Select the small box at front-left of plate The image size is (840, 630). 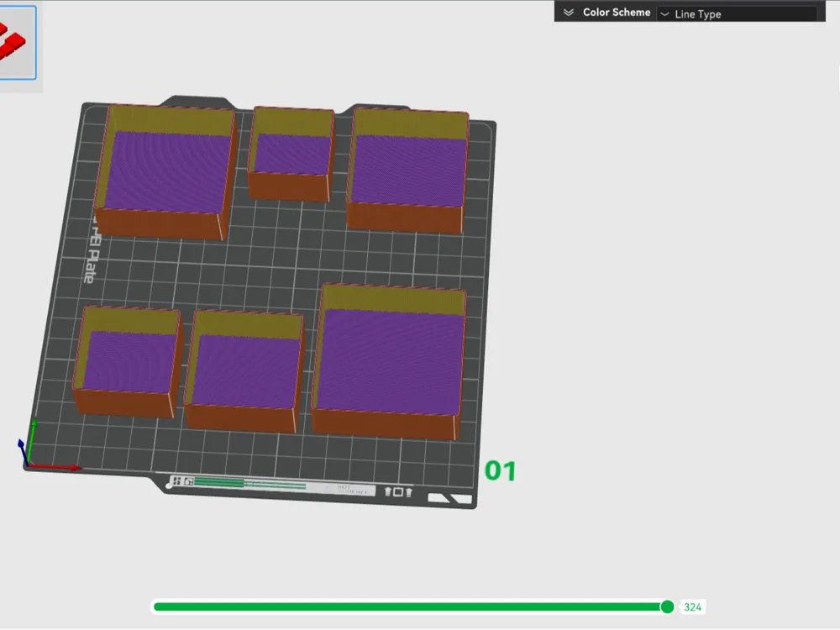click(128, 361)
